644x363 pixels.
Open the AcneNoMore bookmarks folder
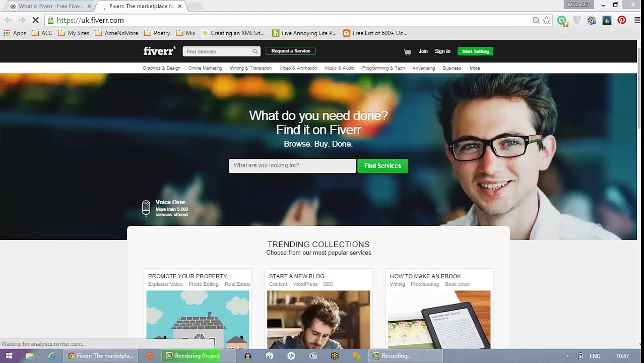(x=116, y=33)
